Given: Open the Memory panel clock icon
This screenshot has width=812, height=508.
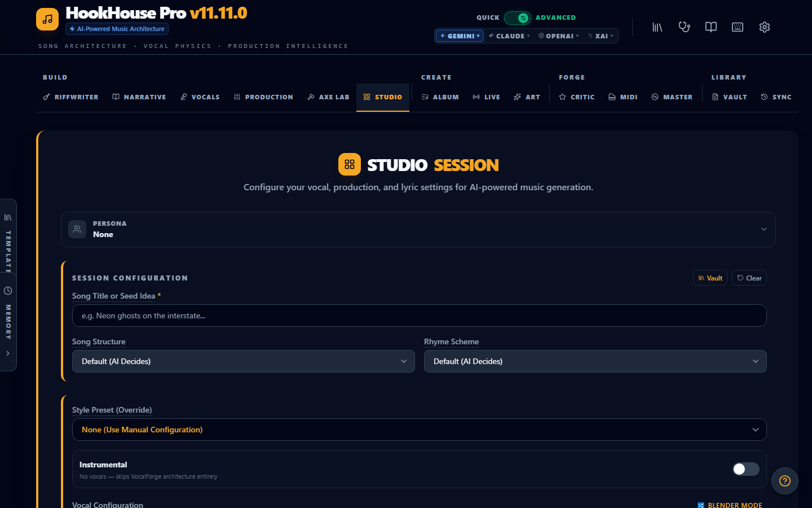Looking at the screenshot, I should point(8,290).
